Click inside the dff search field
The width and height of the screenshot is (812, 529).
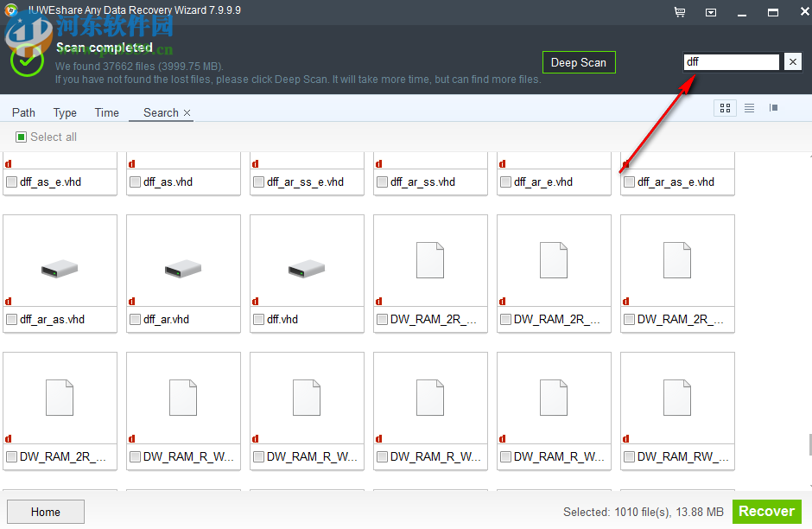point(731,61)
